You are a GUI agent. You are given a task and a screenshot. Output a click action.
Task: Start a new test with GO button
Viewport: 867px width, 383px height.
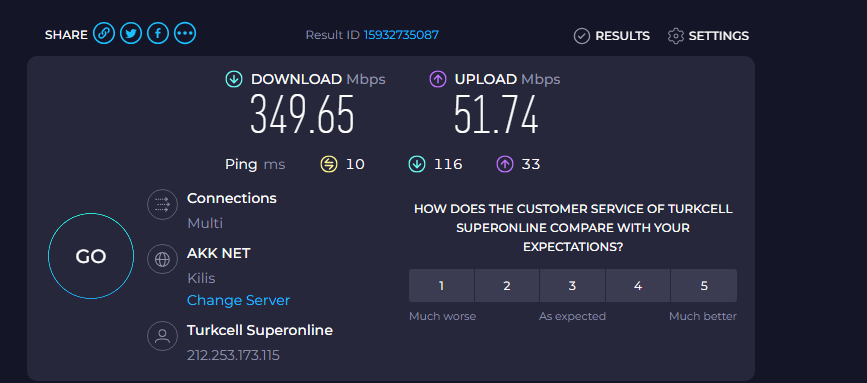(x=91, y=256)
